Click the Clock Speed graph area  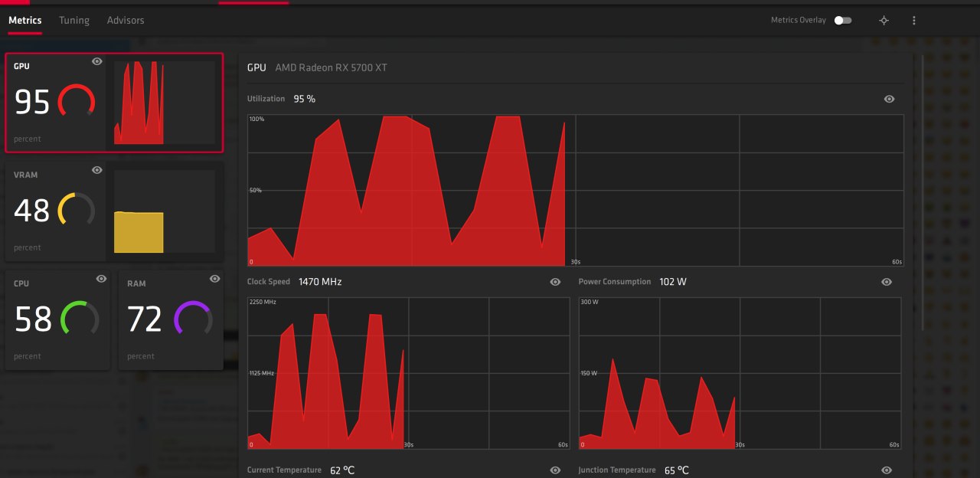coord(408,373)
